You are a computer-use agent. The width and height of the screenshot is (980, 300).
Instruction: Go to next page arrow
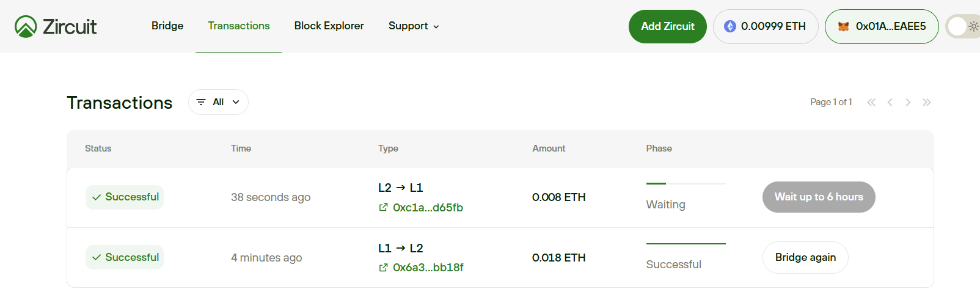pos(908,102)
